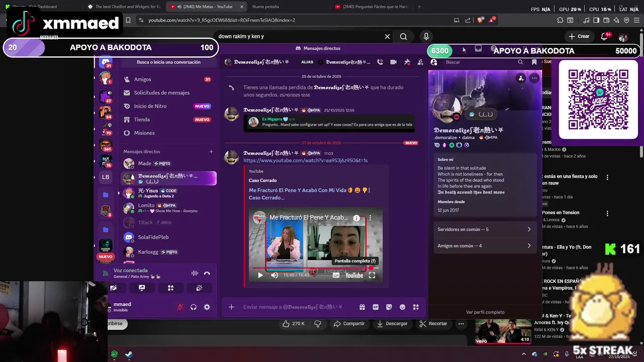Play the embedded Caso Cerrado video

pyautogui.click(x=260, y=275)
